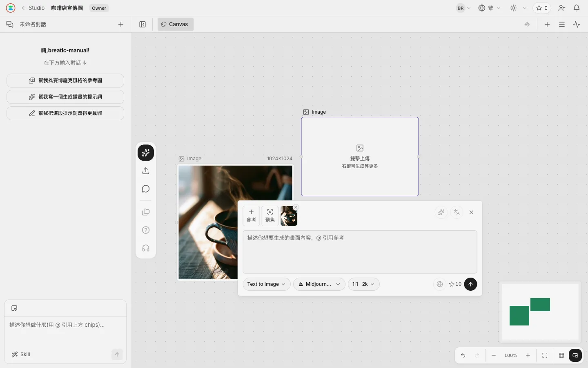Toggle the light theme sun icon
Screen dimensions: 588x368
(513, 8)
